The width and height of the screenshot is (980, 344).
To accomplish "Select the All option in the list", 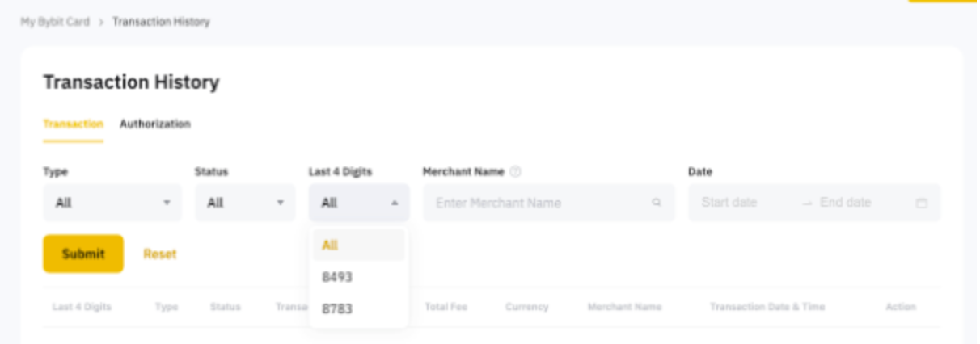I will pyautogui.click(x=357, y=245).
